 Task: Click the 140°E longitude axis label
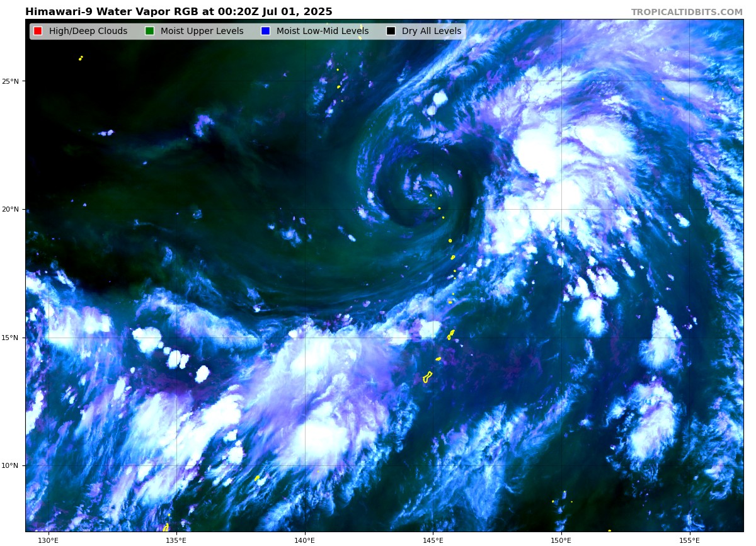click(x=304, y=540)
